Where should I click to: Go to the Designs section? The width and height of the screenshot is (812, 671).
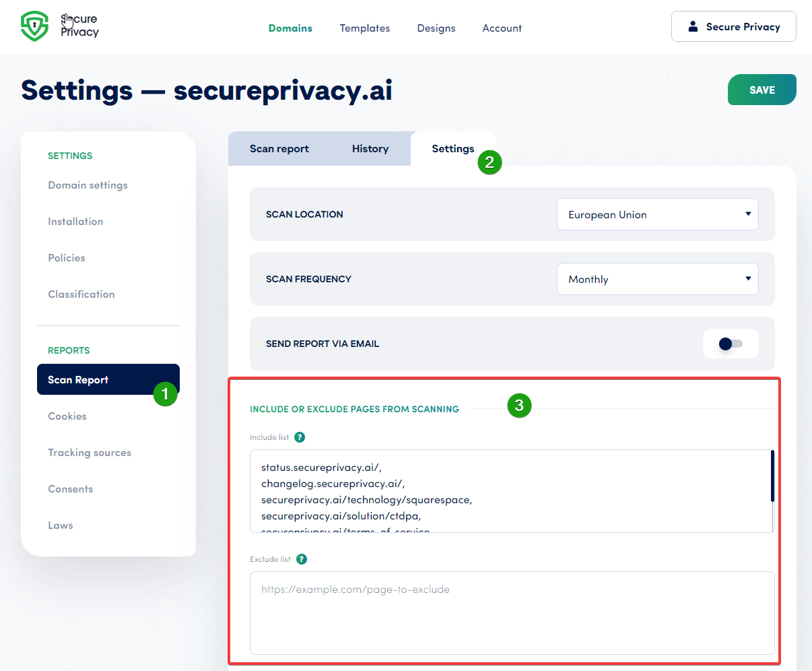[x=436, y=28]
